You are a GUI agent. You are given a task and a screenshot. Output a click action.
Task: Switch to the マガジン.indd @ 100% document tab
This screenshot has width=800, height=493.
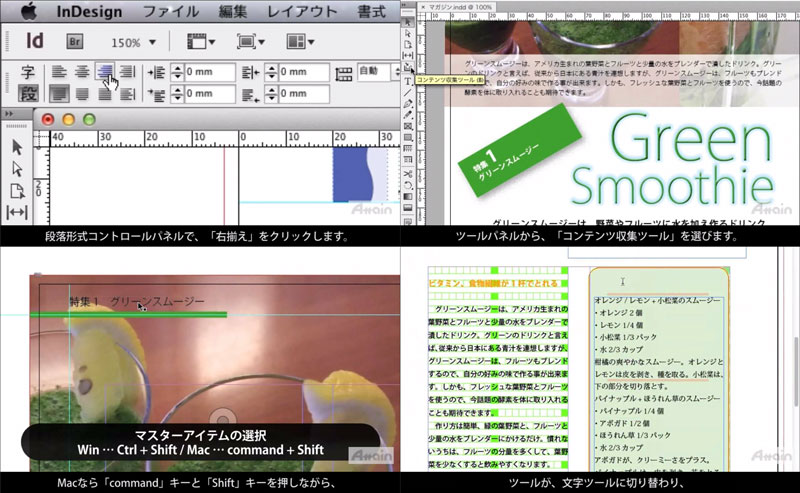(x=460, y=7)
